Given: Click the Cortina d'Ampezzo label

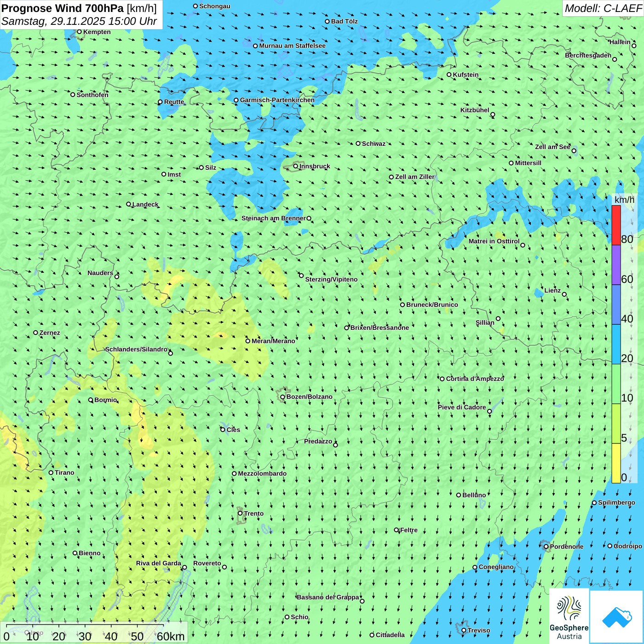Looking at the screenshot, I should pyautogui.click(x=475, y=379).
